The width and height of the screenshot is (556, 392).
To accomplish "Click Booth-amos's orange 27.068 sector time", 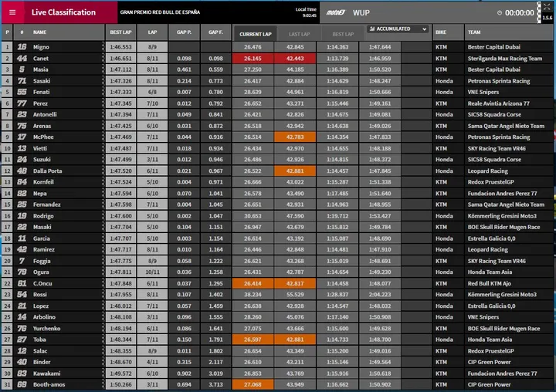I will (253, 384).
